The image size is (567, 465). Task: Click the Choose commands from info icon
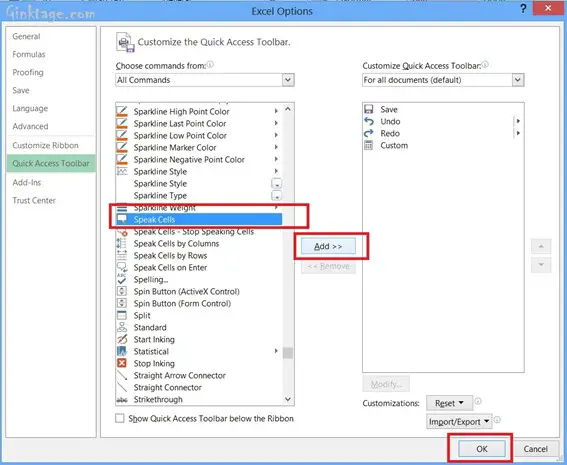(210, 64)
